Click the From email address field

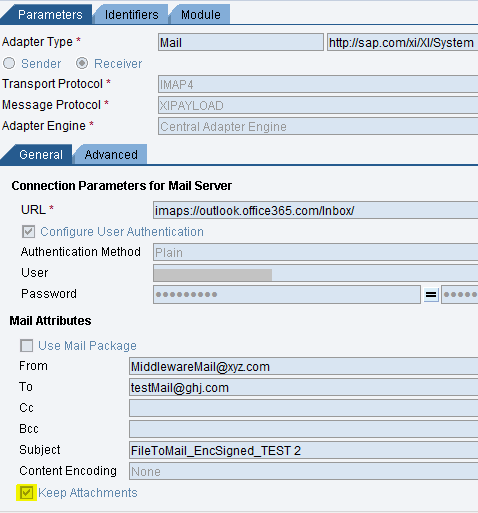304,366
